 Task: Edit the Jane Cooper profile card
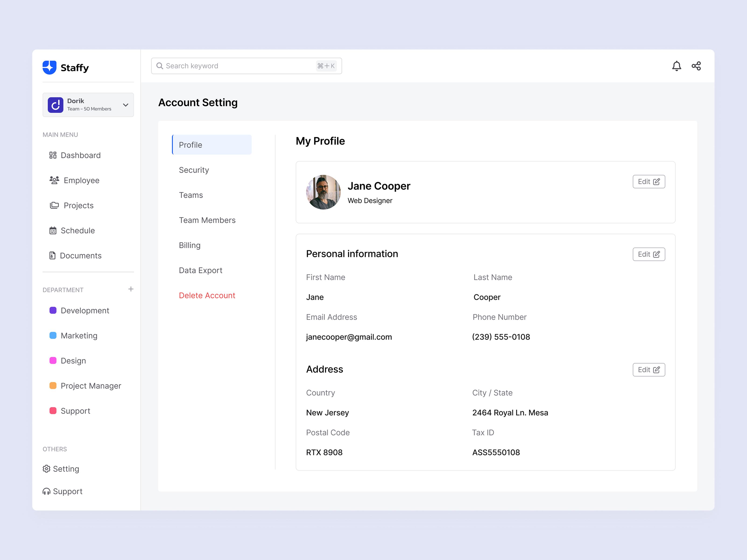[648, 182]
